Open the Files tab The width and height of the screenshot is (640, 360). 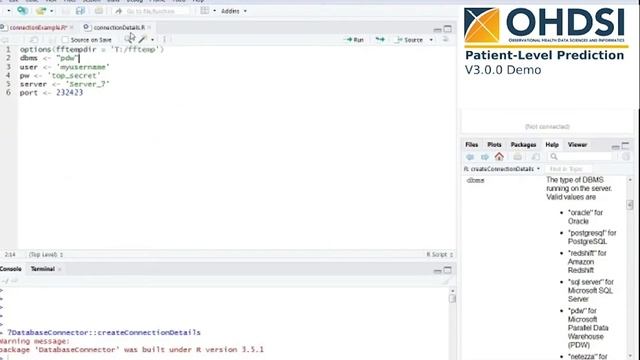pos(471,145)
